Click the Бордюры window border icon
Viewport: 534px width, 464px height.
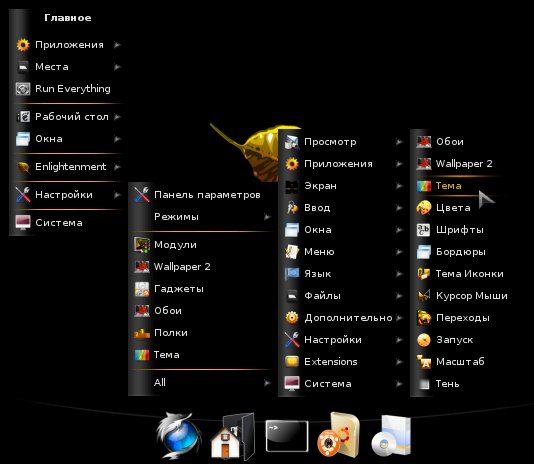point(424,252)
